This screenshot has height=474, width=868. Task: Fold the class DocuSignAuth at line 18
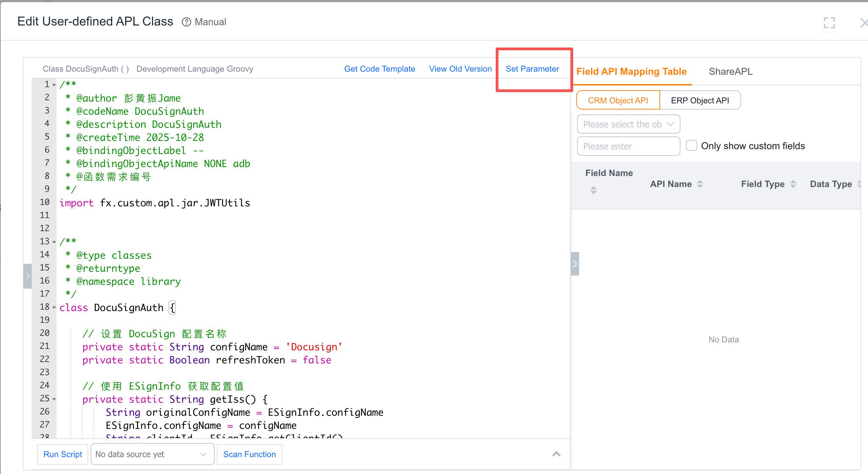[x=54, y=307]
